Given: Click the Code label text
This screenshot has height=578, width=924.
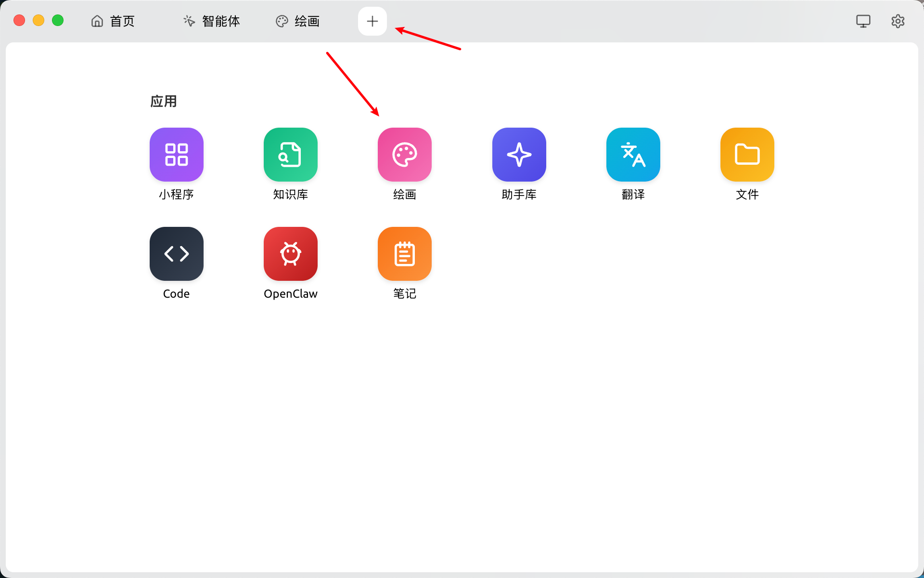Looking at the screenshot, I should click(177, 294).
